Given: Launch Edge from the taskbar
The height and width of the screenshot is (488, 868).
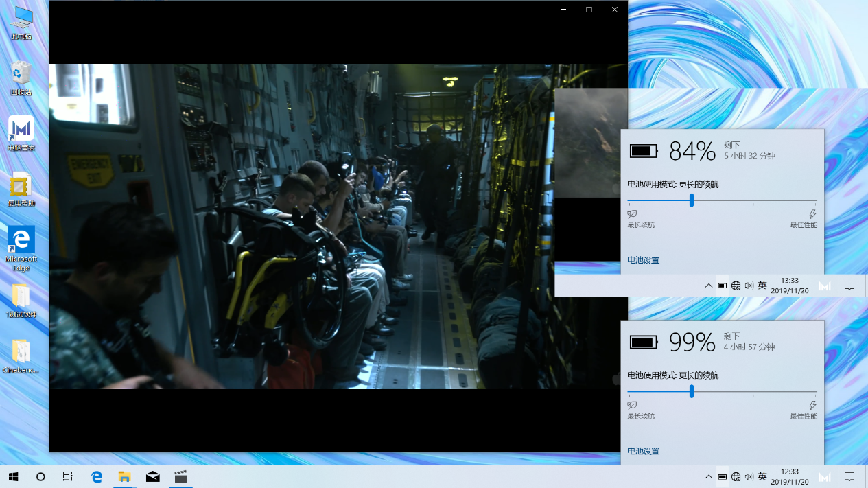Looking at the screenshot, I should coord(97,476).
